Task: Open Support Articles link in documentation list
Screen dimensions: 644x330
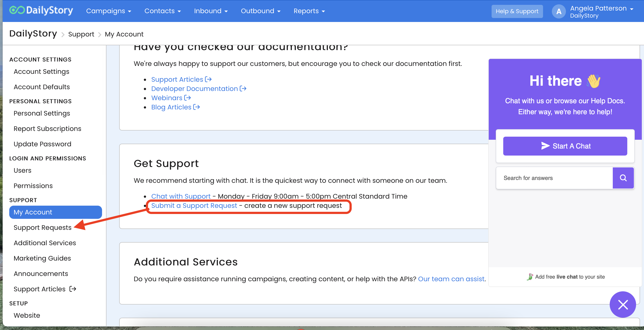Action: tap(177, 80)
